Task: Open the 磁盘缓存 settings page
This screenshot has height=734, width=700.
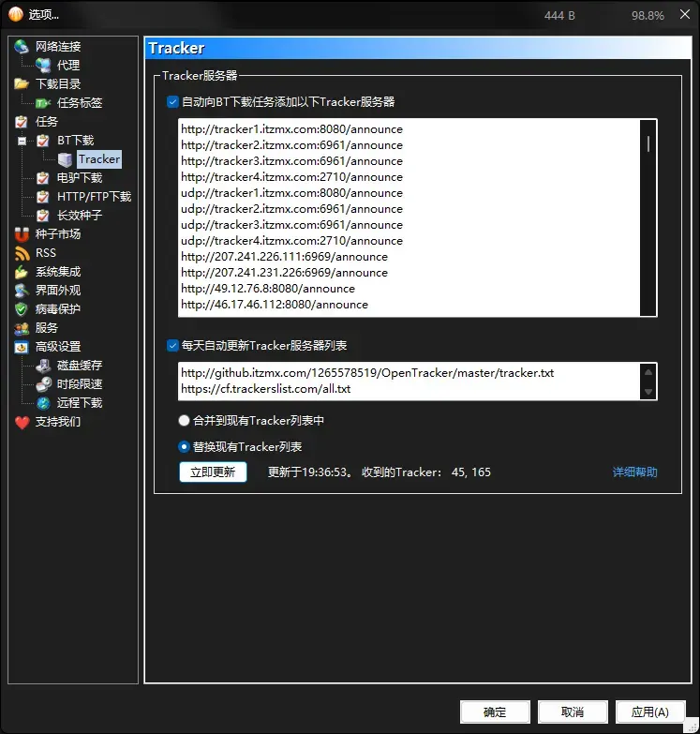Action: click(80, 366)
